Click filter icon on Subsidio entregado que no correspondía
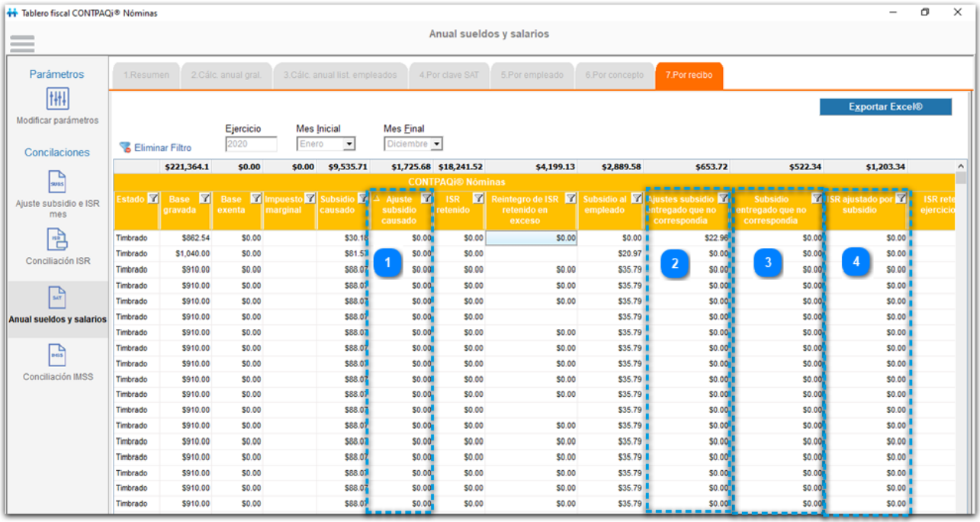Image resolution: width=980 pixels, height=522 pixels. 817,198
